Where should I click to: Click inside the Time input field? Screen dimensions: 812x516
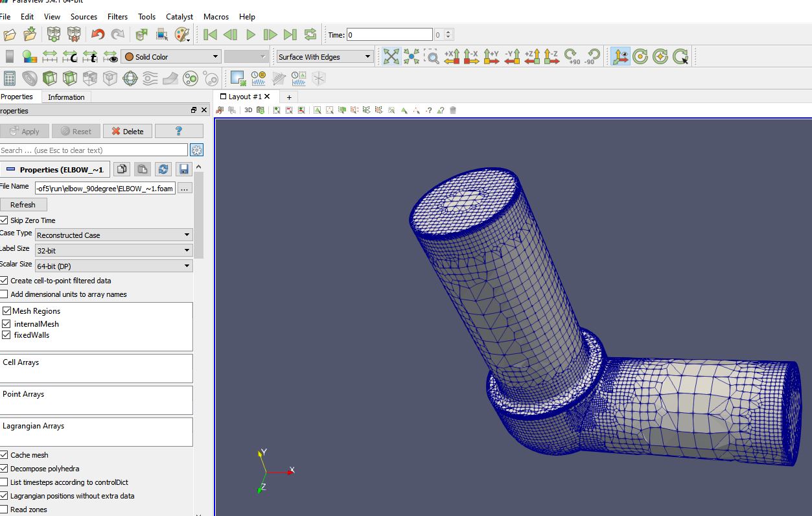click(x=389, y=34)
